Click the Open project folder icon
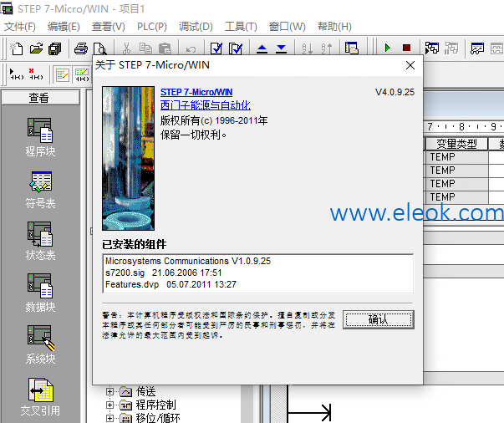 (x=36, y=48)
